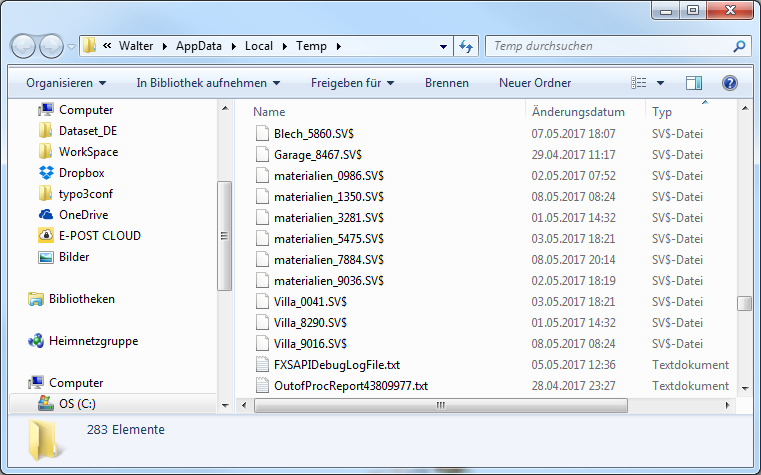Expand In Bibliothek aufnehmen dropdown

click(208, 83)
